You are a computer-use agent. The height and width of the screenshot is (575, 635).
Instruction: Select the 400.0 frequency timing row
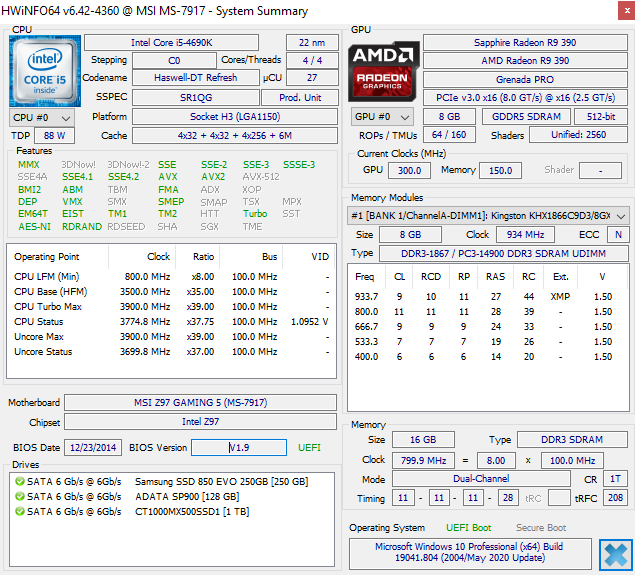click(x=488, y=356)
